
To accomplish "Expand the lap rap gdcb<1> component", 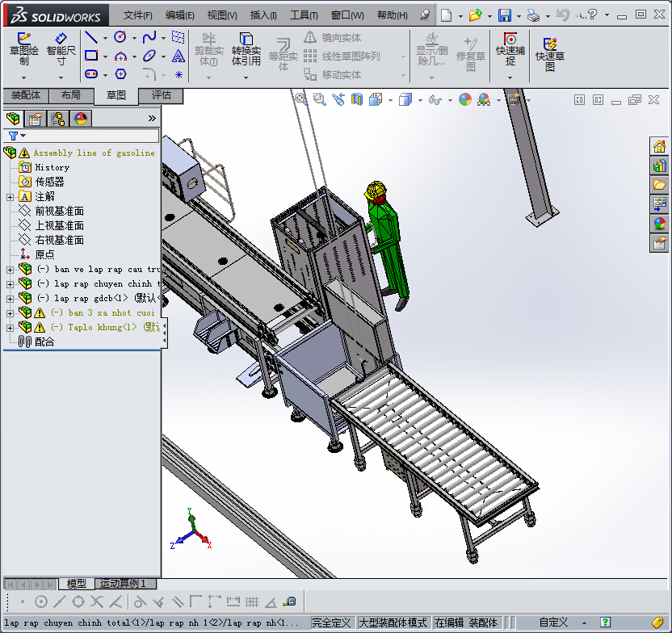I will coord(10,298).
